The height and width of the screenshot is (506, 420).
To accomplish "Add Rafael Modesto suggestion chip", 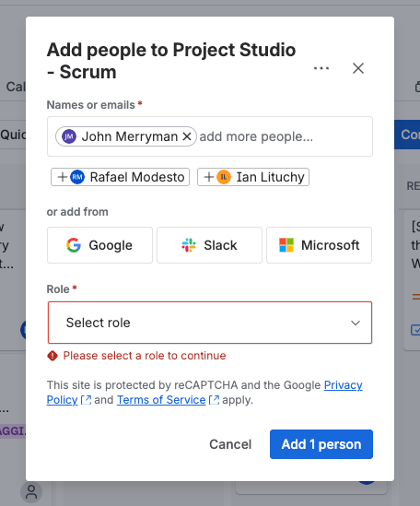I will pyautogui.click(x=120, y=177).
